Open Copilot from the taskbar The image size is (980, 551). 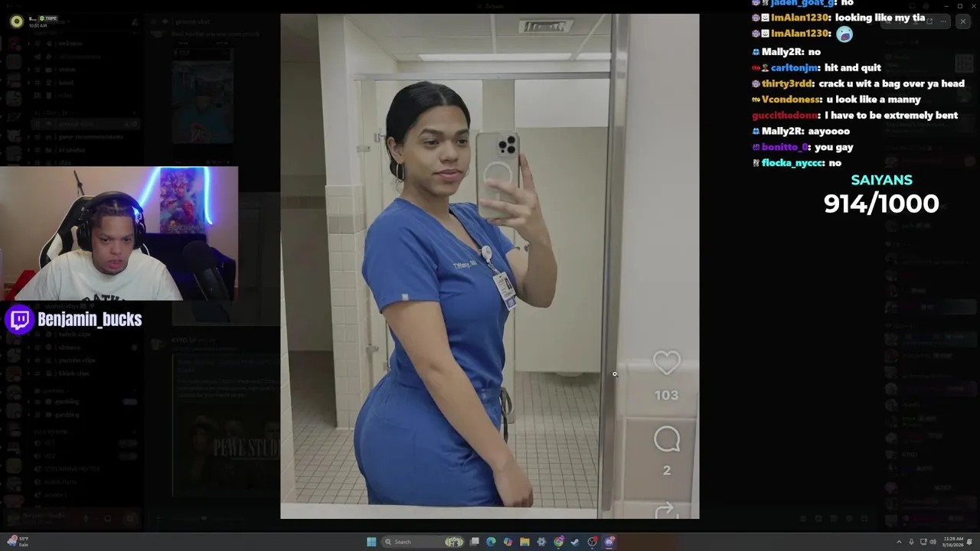coord(508,542)
